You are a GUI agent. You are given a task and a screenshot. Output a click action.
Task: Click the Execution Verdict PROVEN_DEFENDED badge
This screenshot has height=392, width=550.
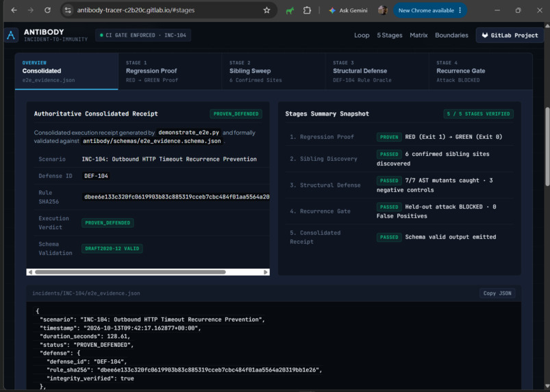pyautogui.click(x=108, y=223)
